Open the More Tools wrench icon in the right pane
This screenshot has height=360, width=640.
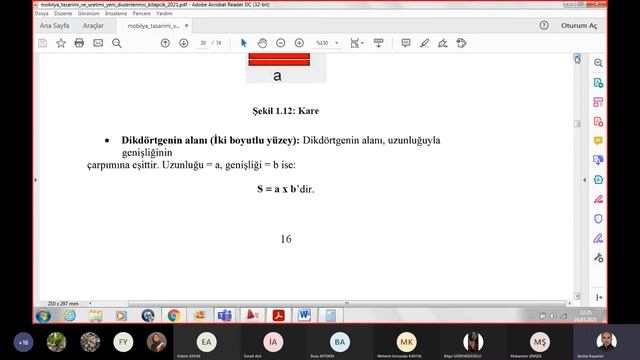pos(598,258)
